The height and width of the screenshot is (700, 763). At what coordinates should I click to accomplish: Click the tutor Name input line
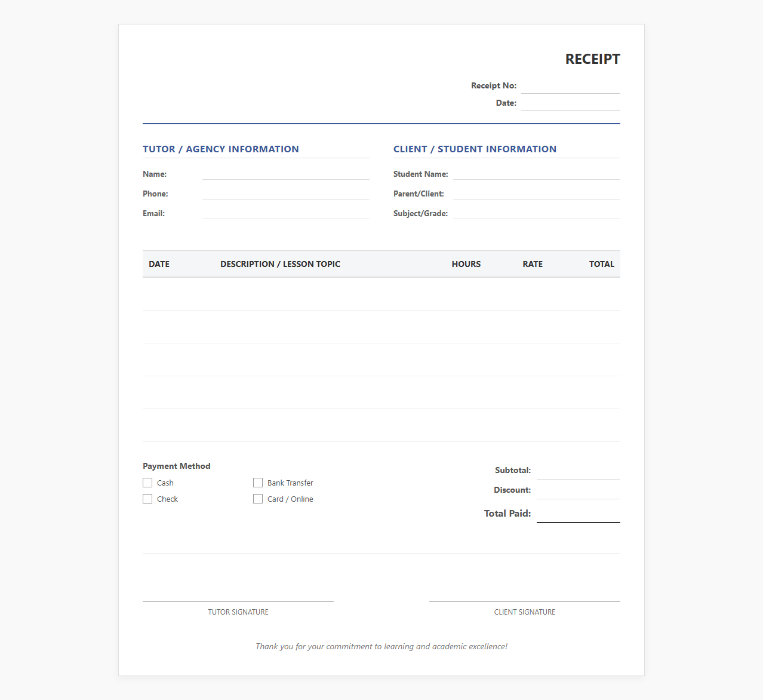(286, 173)
